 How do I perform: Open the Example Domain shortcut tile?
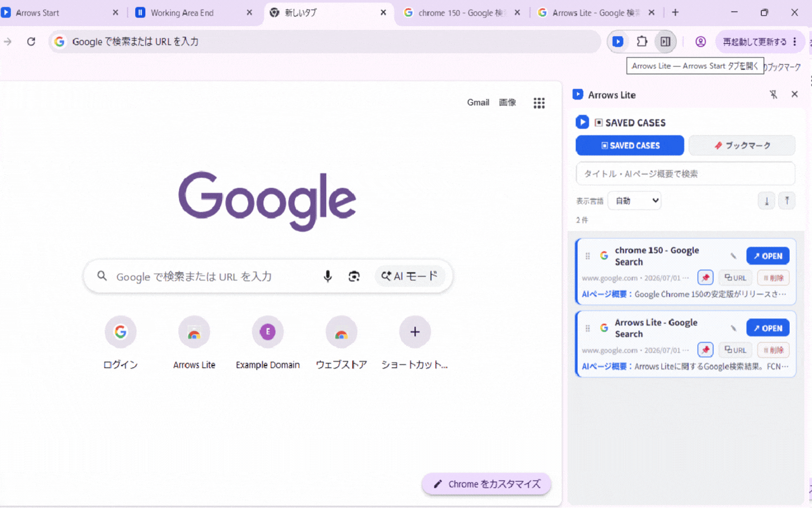pos(268,343)
